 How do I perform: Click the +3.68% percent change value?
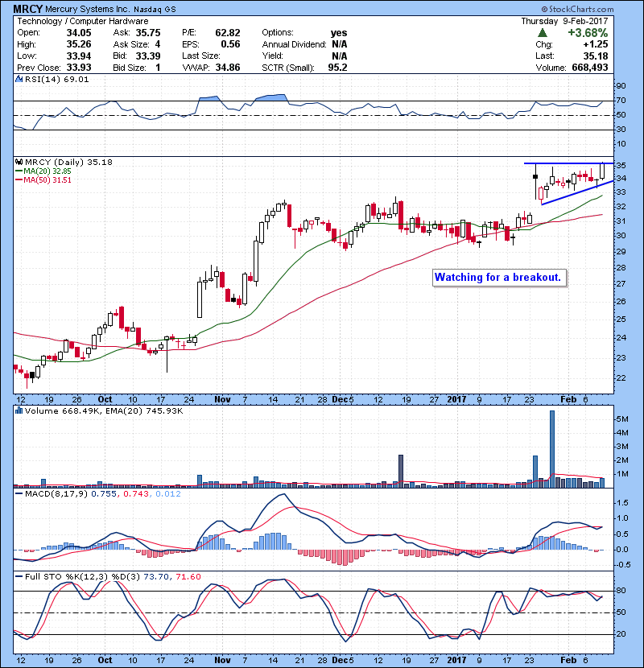[x=588, y=33]
